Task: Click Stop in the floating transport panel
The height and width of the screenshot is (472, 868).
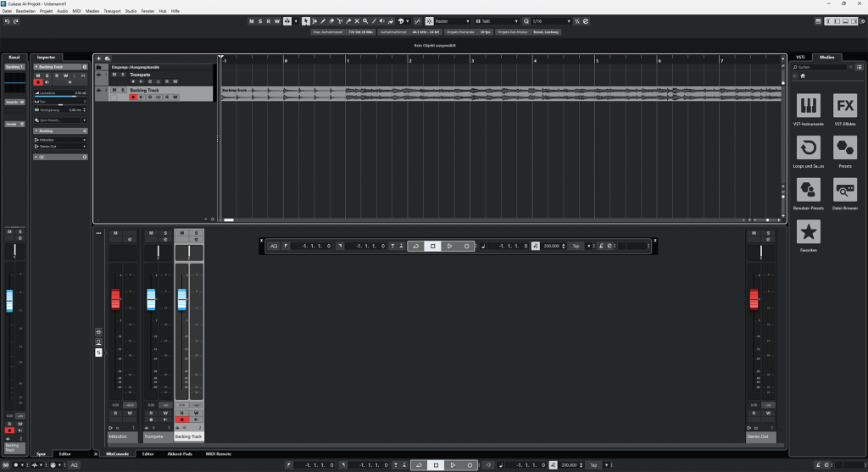Action: pos(433,246)
